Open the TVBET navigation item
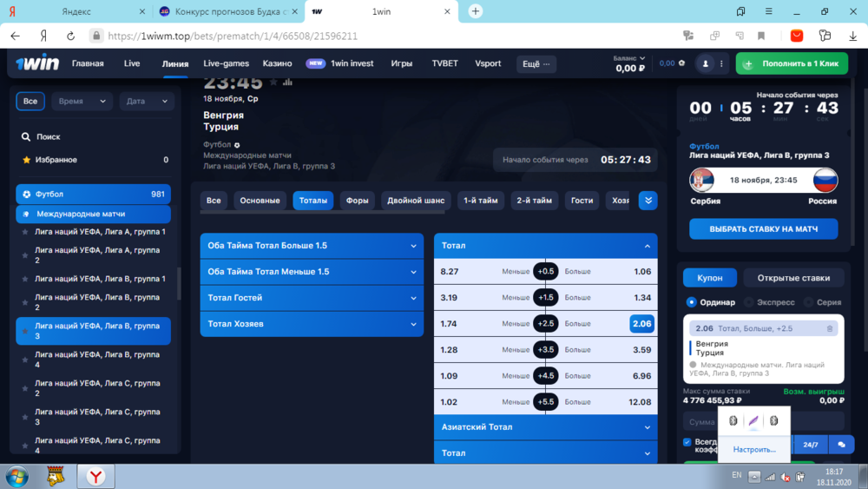868x489 pixels. tap(444, 63)
